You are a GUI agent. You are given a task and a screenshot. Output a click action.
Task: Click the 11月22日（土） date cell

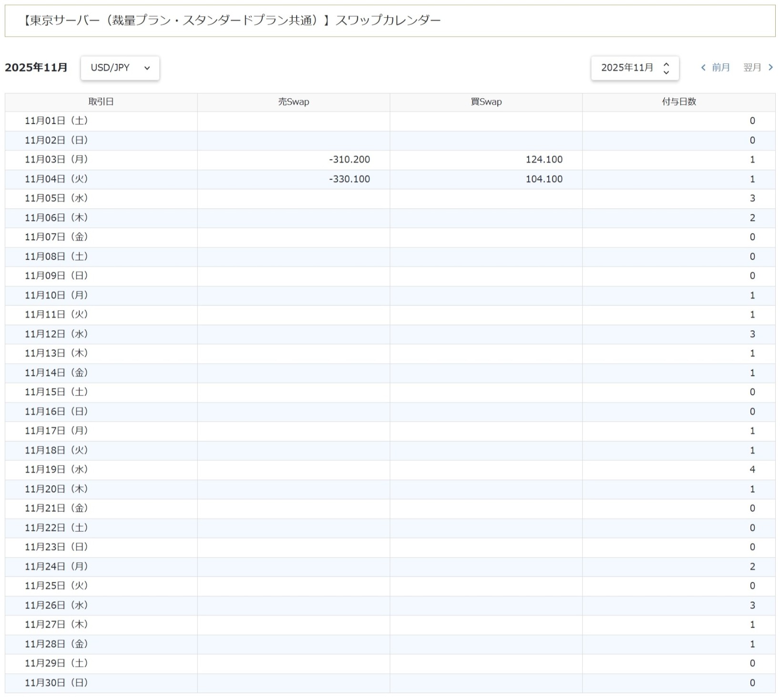(101, 528)
